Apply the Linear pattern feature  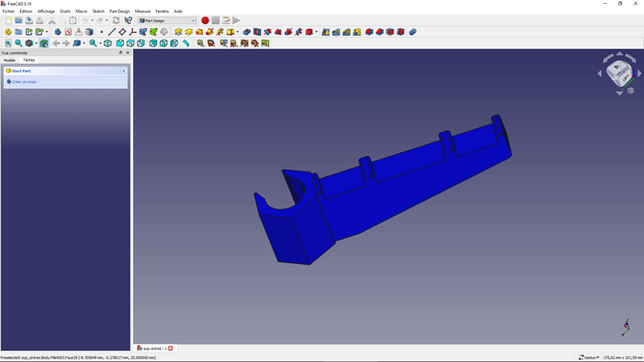click(x=336, y=32)
